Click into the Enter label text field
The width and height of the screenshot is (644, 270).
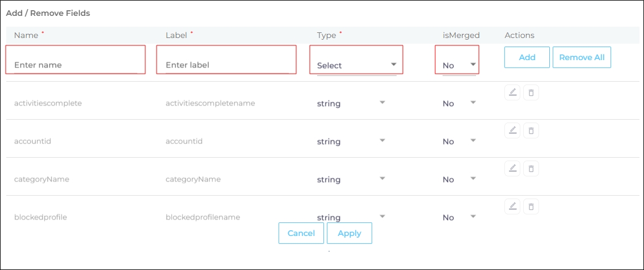[227, 65]
